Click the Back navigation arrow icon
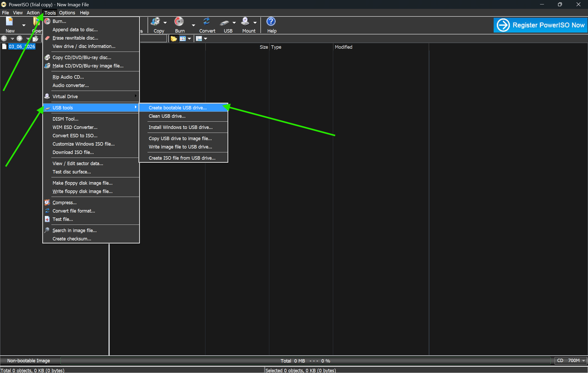588x373 pixels. point(4,39)
